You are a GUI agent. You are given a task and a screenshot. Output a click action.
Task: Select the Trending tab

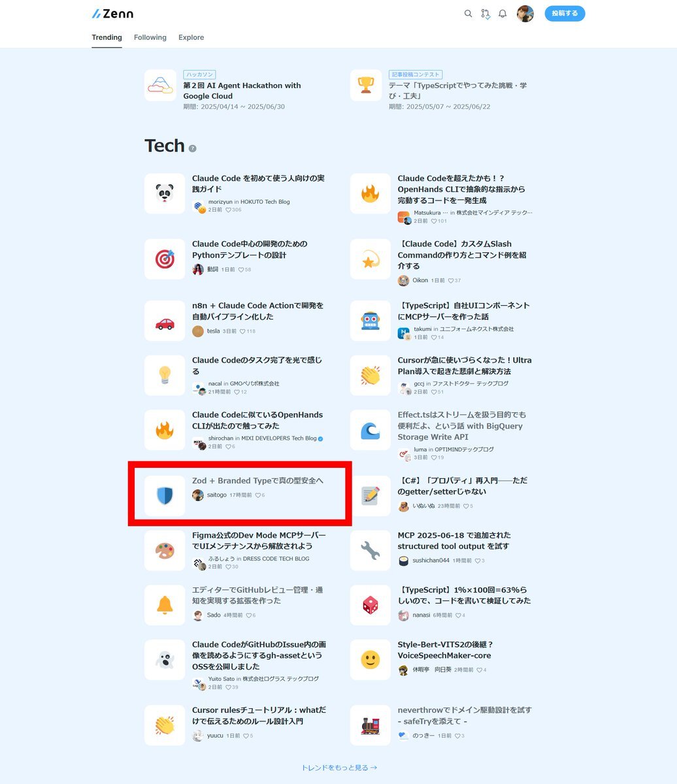(107, 37)
